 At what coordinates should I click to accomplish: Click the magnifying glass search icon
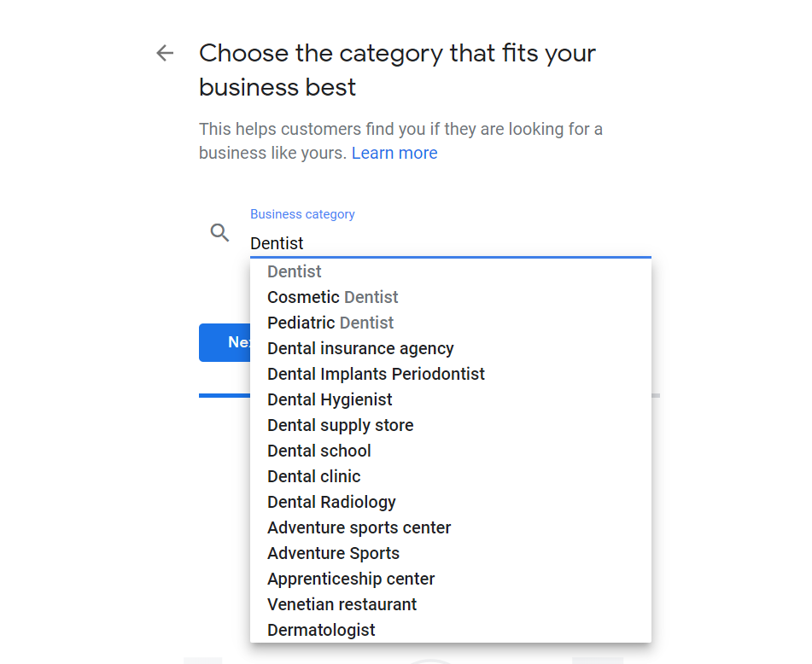pos(219,233)
